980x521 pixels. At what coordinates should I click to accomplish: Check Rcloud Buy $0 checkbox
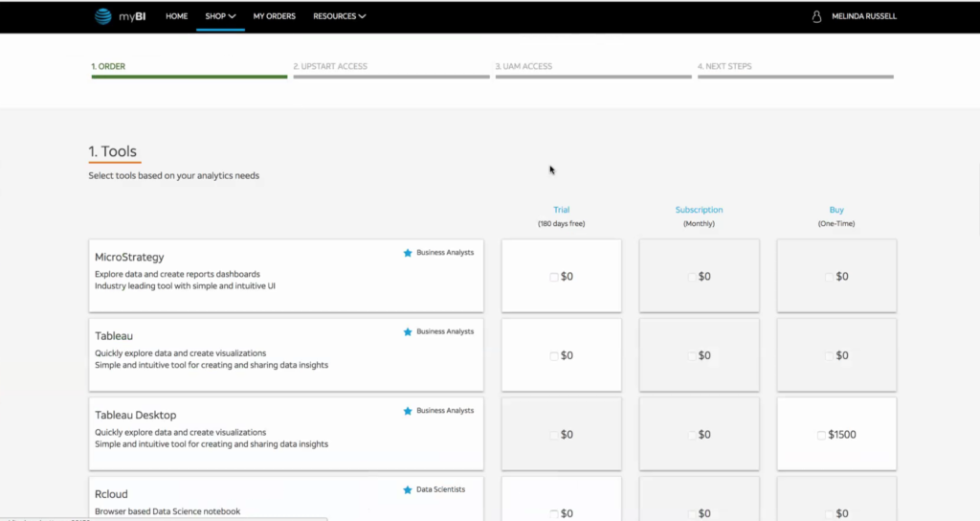coord(829,513)
